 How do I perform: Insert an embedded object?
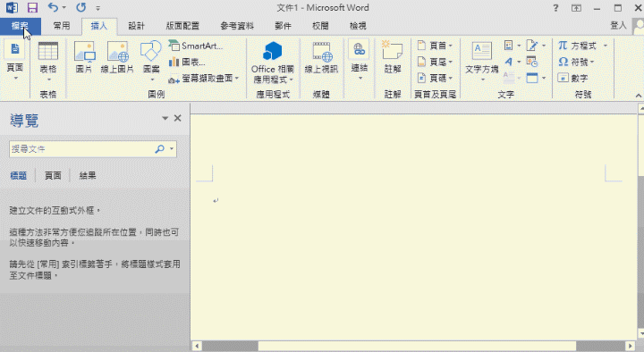536,78
